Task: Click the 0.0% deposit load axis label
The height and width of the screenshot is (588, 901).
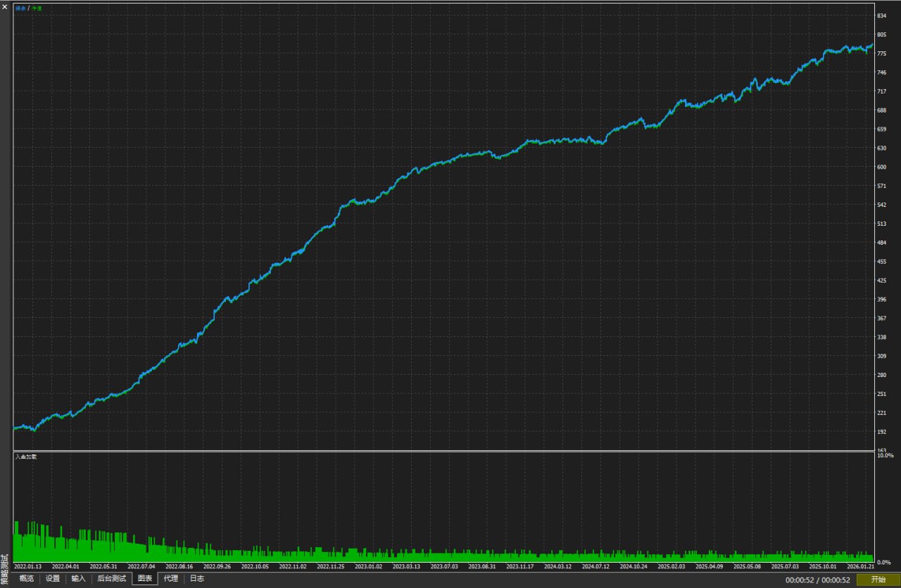Action: point(883,563)
